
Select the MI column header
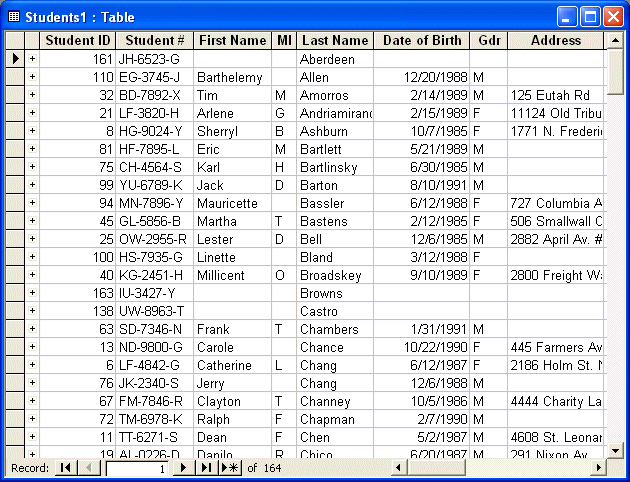click(x=284, y=41)
